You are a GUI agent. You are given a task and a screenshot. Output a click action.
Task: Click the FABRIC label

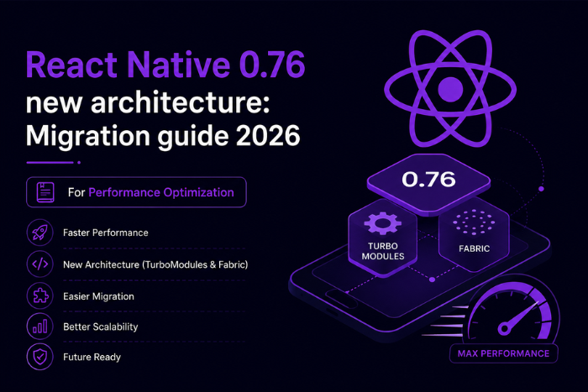point(474,248)
